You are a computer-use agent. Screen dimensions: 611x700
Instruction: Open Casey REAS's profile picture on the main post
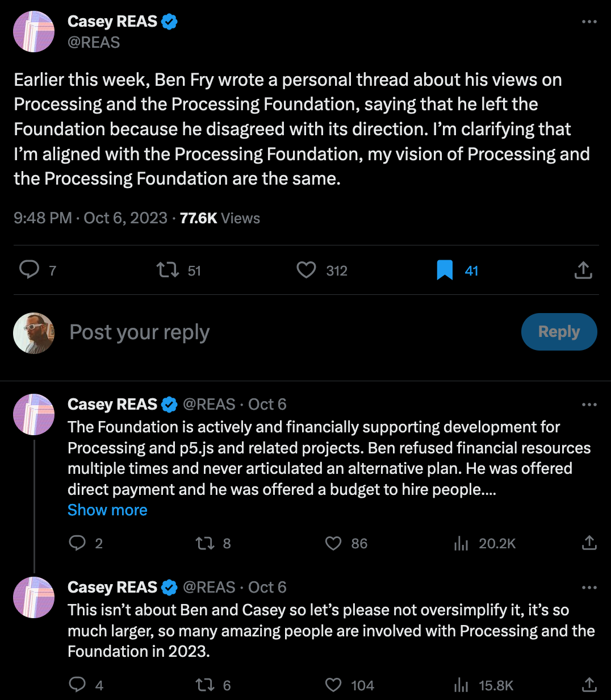pyautogui.click(x=34, y=31)
